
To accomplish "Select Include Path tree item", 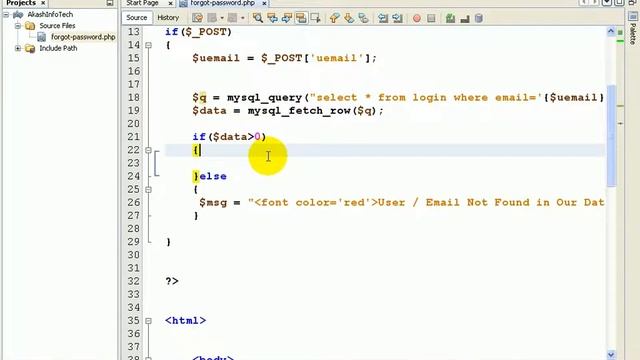I will tap(58, 48).
